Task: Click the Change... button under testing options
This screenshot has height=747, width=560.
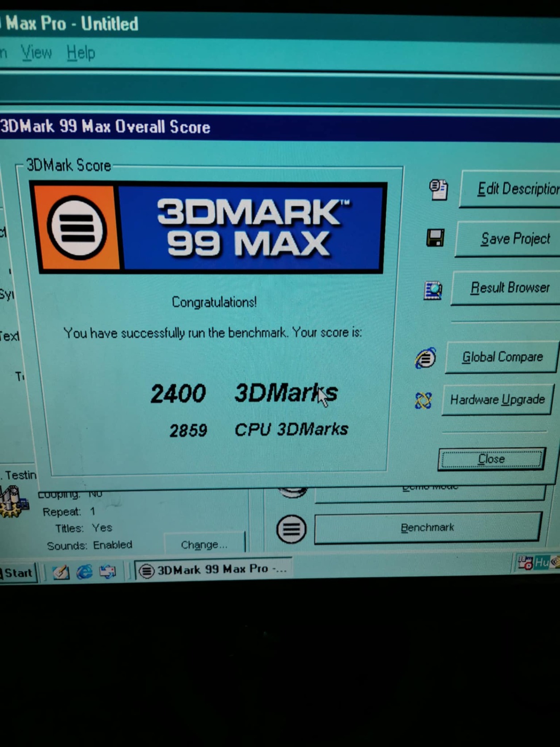Action: 205,544
